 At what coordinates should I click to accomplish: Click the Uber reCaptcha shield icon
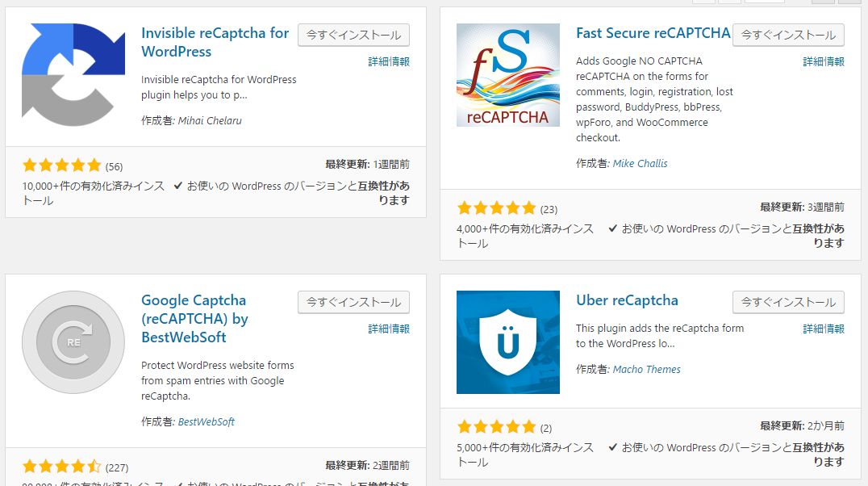(x=507, y=342)
